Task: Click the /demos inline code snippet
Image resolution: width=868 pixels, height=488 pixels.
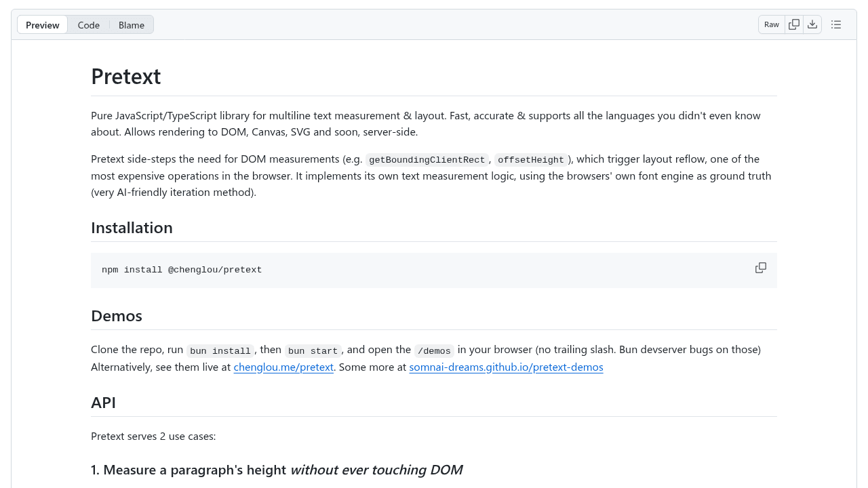Action: (x=434, y=350)
